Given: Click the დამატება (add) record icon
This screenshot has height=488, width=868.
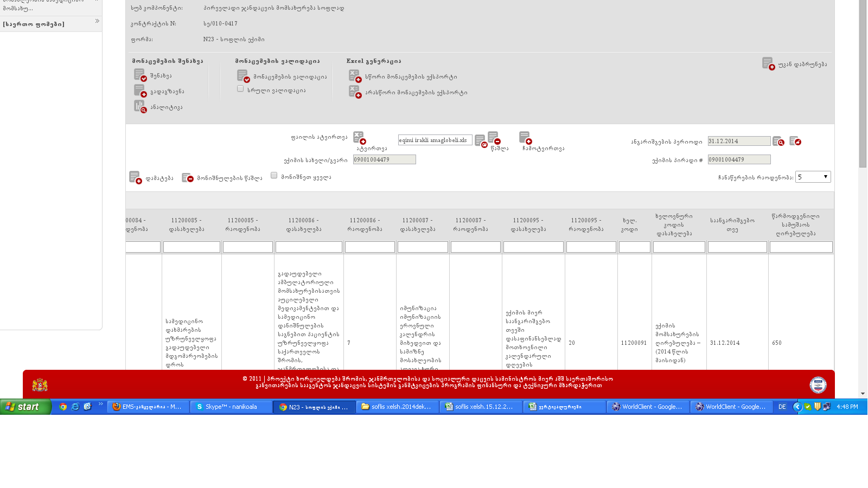Looking at the screenshot, I should pyautogui.click(x=136, y=178).
